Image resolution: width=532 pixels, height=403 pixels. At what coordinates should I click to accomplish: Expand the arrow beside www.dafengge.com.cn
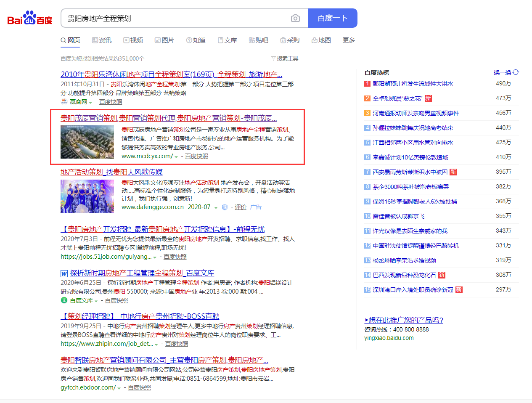[x=216, y=207]
